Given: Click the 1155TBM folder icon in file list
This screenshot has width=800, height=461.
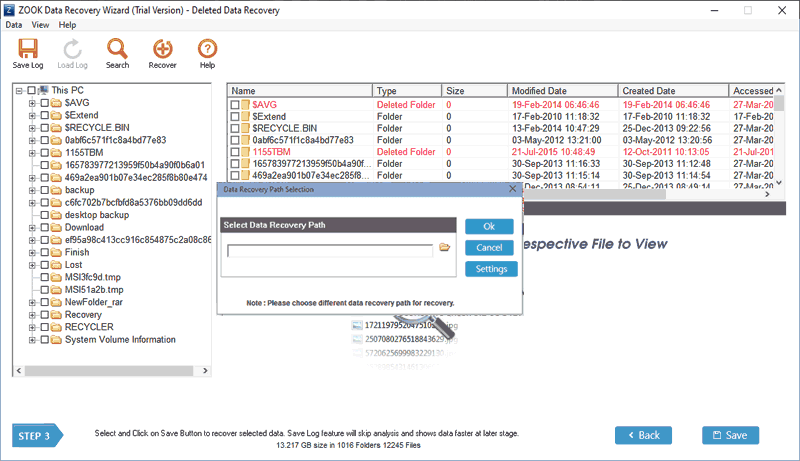Looking at the screenshot, I should 246,152.
